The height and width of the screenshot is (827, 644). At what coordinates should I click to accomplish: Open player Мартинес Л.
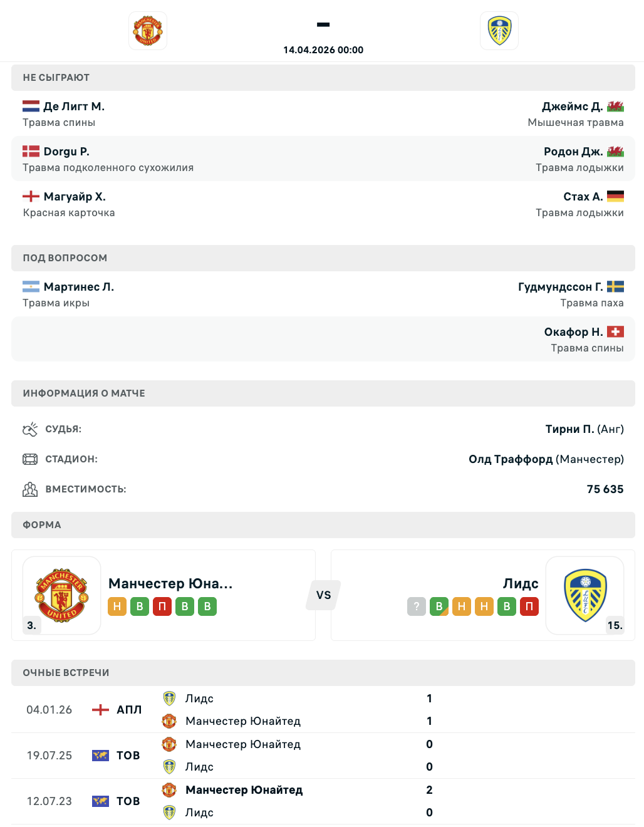(x=79, y=287)
